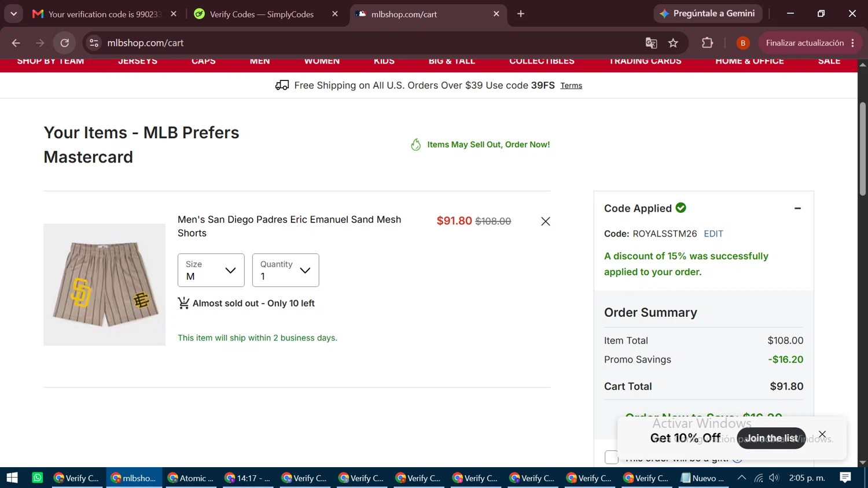
Task: Edit the ROYALSSTM26 promo code
Action: coord(713,234)
